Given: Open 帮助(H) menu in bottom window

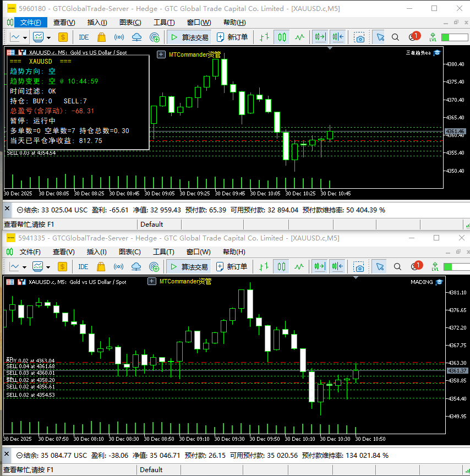Looking at the screenshot, I should tap(234, 252).
